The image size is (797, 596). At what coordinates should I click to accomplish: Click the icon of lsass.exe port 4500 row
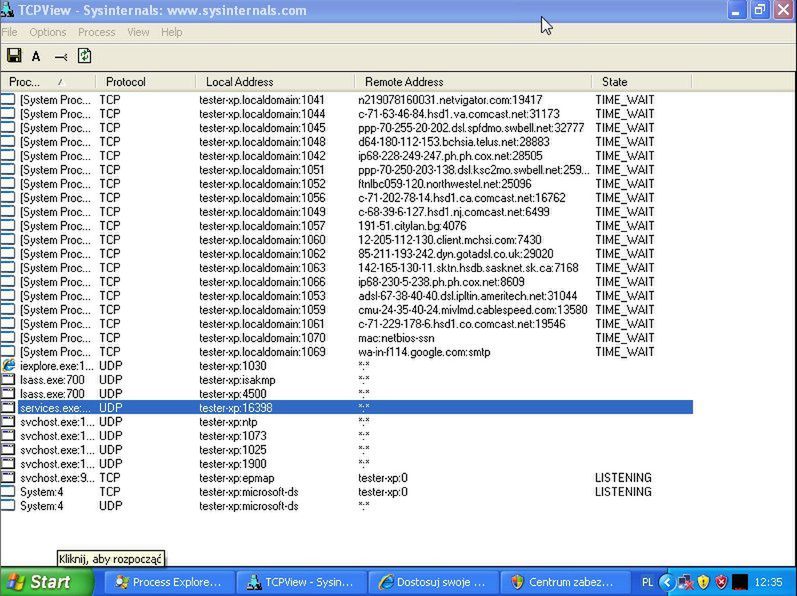[8, 393]
